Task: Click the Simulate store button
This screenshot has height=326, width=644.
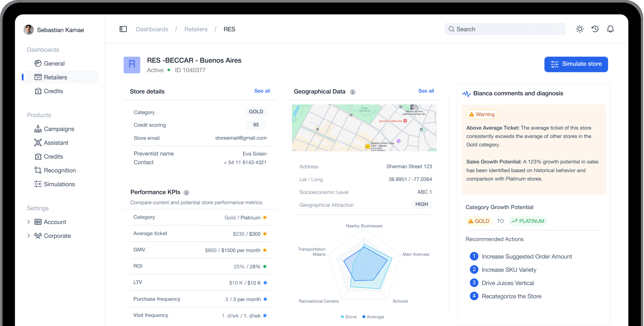Action: tap(576, 64)
